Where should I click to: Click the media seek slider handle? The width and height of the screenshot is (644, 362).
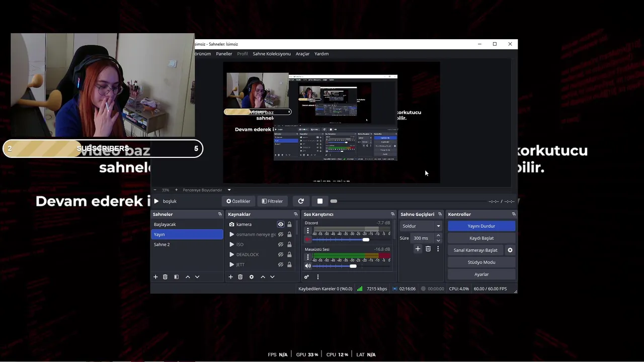tap(334, 201)
